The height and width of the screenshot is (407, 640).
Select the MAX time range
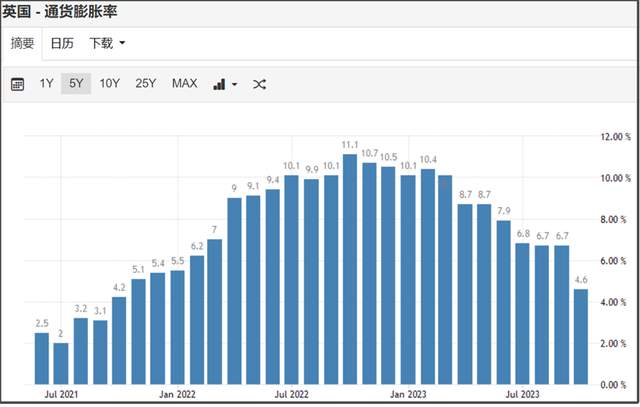coord(184,84)
